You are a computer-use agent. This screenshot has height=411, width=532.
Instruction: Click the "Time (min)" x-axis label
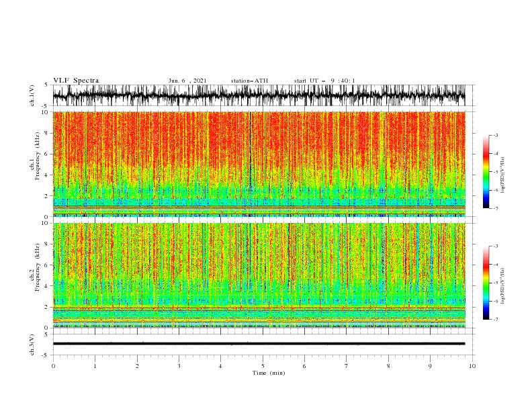(x=269, y=373)
